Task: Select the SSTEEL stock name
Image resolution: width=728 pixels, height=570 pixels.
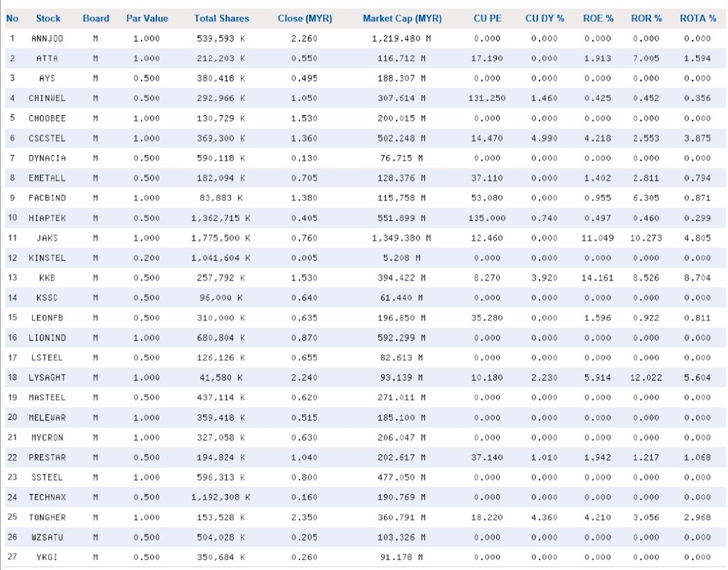Action: point(47,478)
